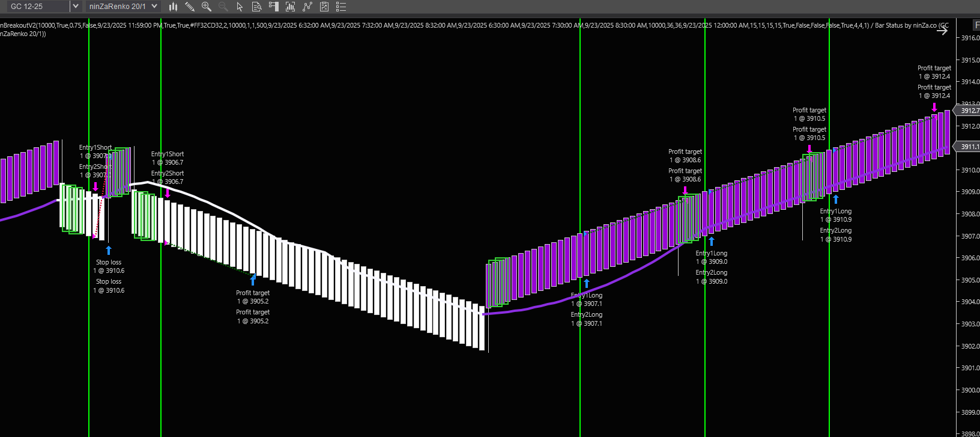This screenshot has width=980, height=437.
Task: Toggle the Chart Trader panel icon
Action: click(x=274, y=7)
